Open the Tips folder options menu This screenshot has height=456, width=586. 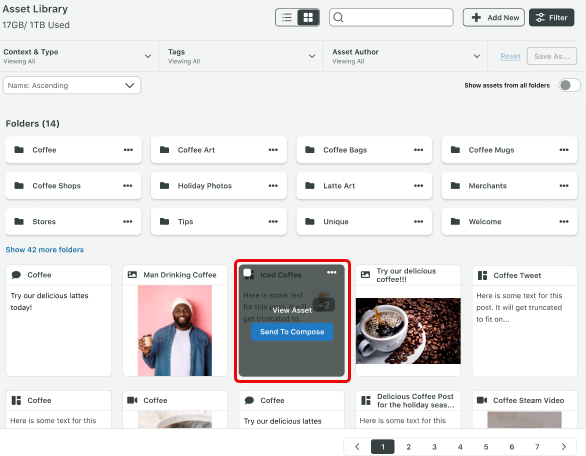(273, 222)
